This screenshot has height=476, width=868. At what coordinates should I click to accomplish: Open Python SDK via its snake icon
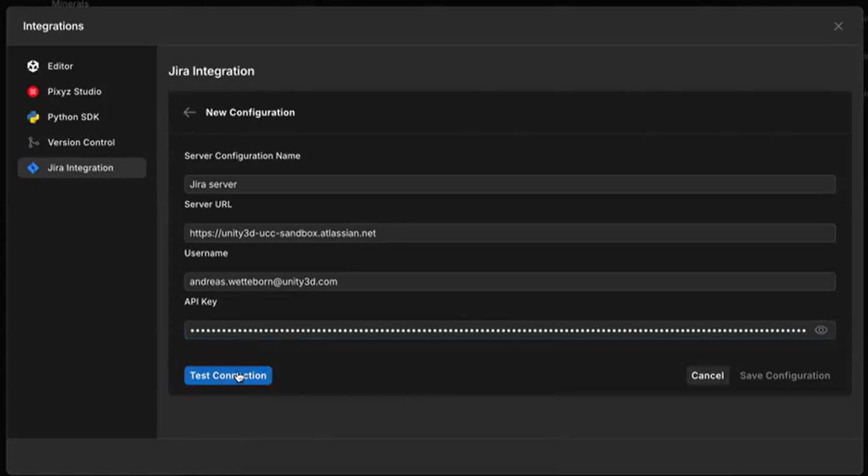33,117
